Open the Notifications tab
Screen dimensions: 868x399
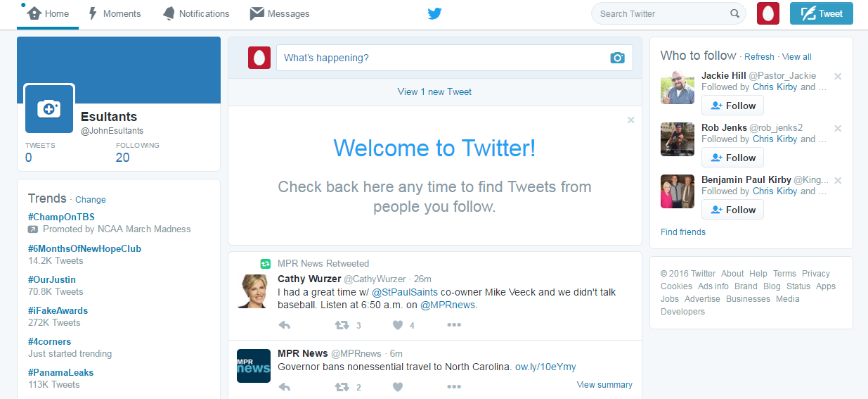click(195, 13)
